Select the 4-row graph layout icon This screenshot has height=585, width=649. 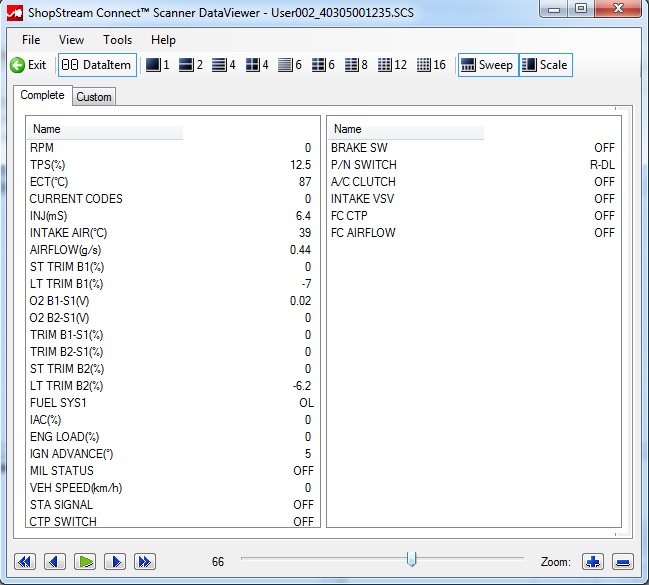tap(224, 65)
